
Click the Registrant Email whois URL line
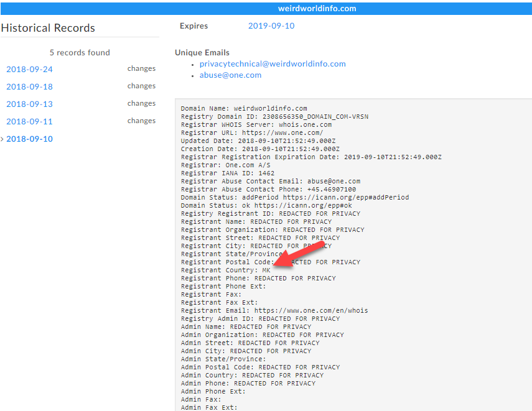coord(274,310)
